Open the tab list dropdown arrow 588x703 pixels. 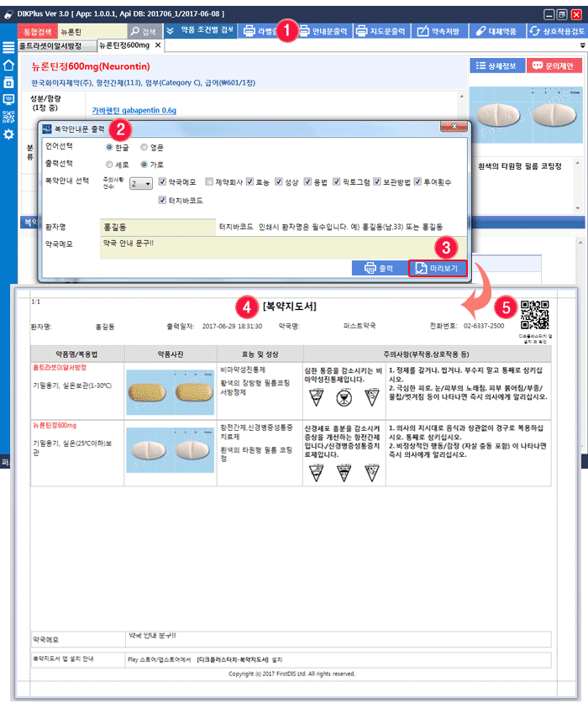point(583,45)
